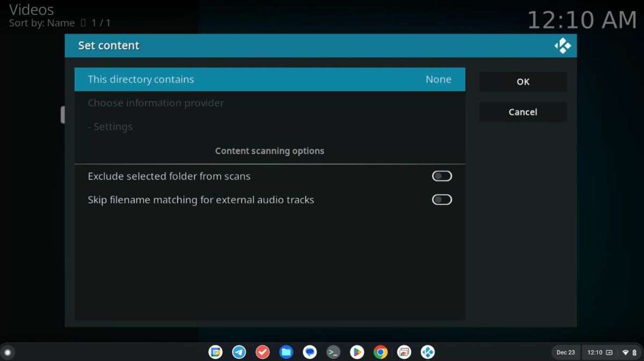Launch Google Chrome from the shelf
The width and height of the screenshot is (644, 361).
click(380, 352)
